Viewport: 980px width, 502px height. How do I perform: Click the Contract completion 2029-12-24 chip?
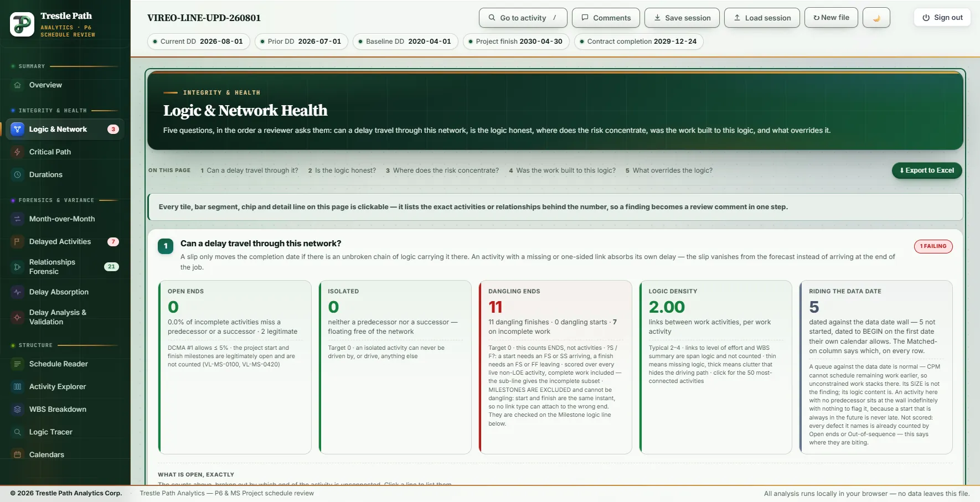639,42
